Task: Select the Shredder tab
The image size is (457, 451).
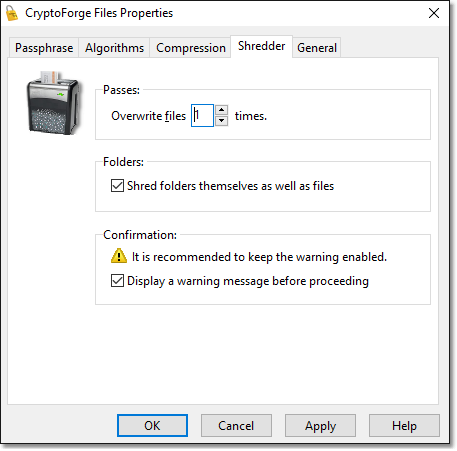Action: point(262,46)
